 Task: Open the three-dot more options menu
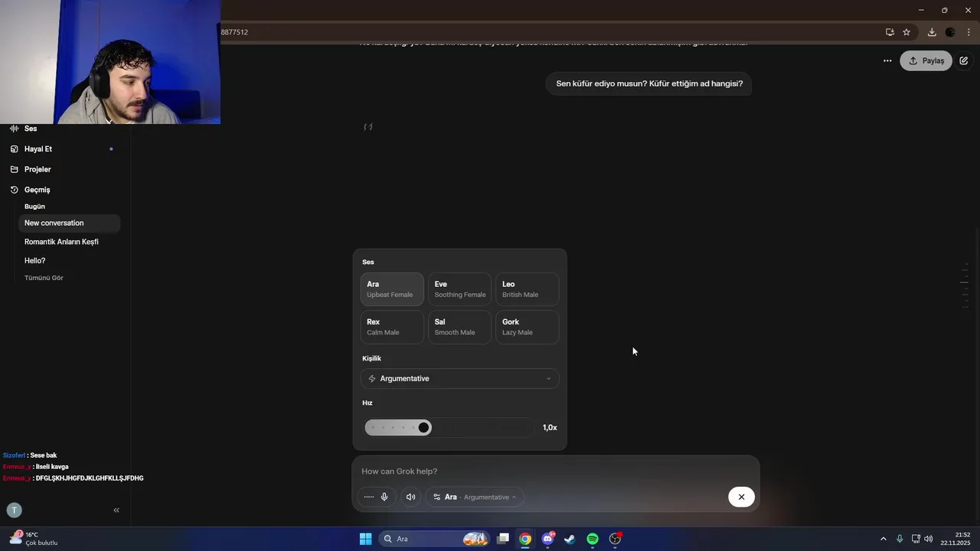887,60
